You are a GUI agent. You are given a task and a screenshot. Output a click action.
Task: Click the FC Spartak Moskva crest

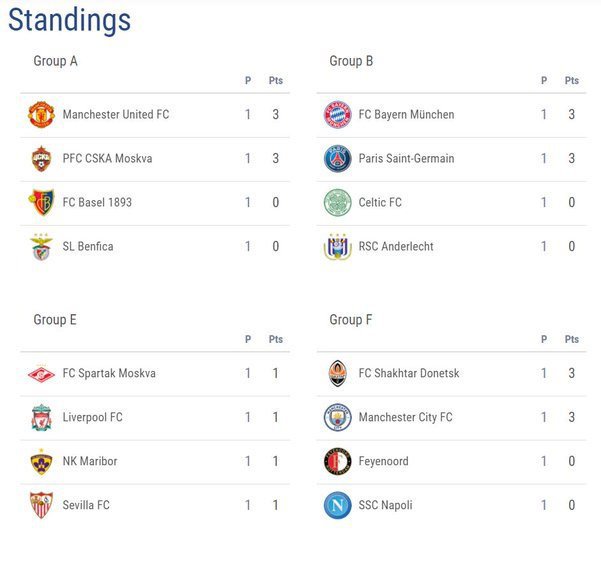coord(40,374)
